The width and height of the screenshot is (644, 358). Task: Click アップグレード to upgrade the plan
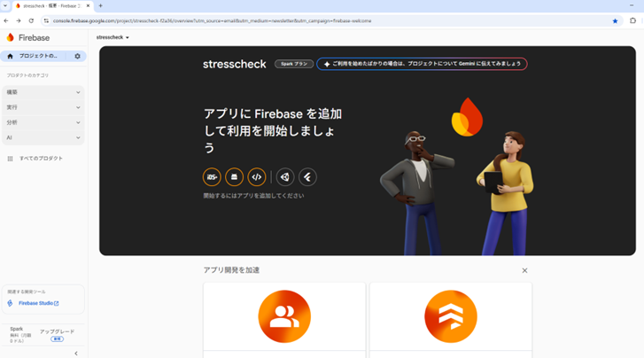point(57,331)
